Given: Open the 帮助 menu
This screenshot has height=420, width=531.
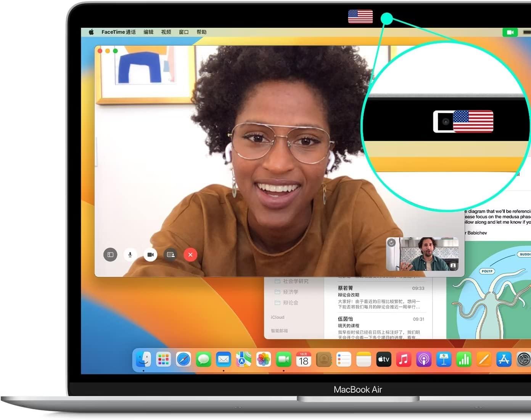Looking at the screenshot, I should point(201,32).
